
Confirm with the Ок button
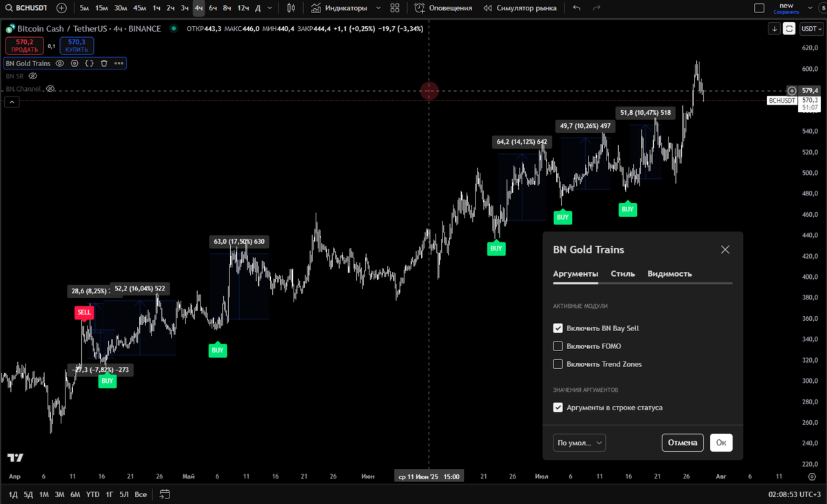[x=721, y=443]
